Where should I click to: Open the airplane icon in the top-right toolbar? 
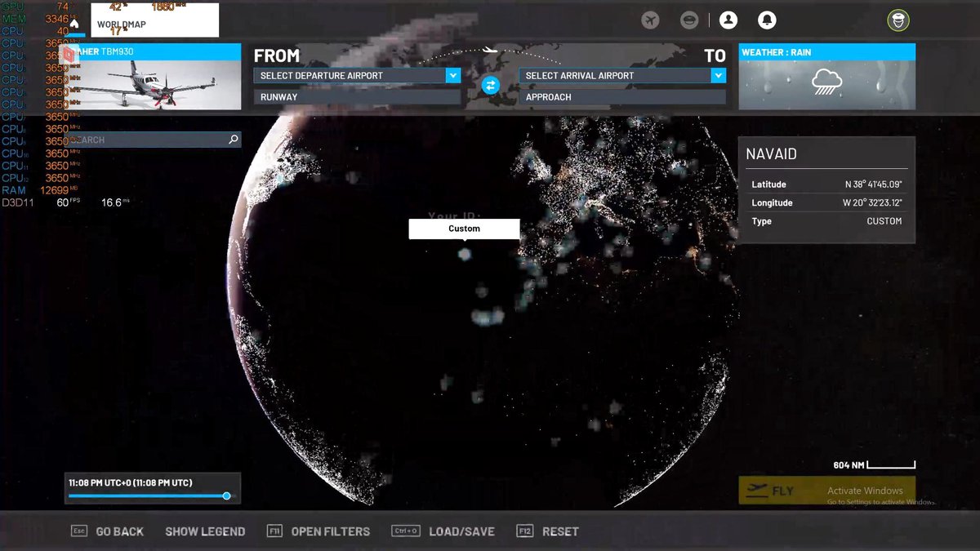[650, 20]
